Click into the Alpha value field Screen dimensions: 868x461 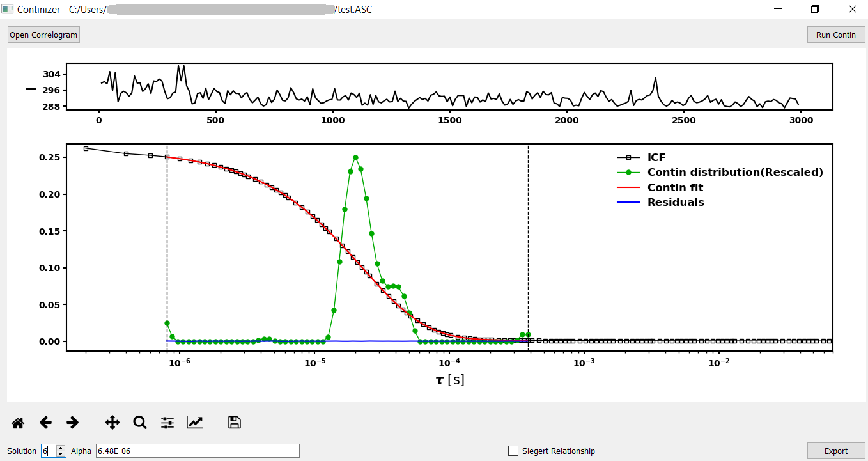tap(198, 451)
